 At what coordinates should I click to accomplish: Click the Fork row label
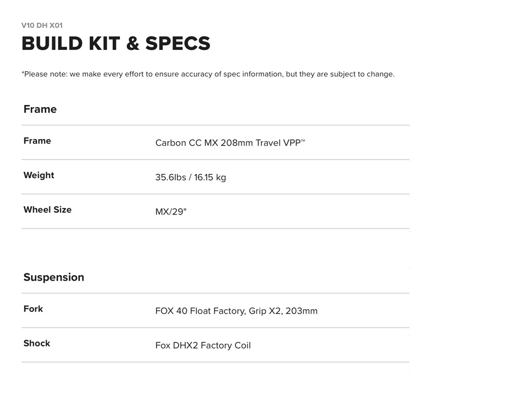(x=33, y=309)
